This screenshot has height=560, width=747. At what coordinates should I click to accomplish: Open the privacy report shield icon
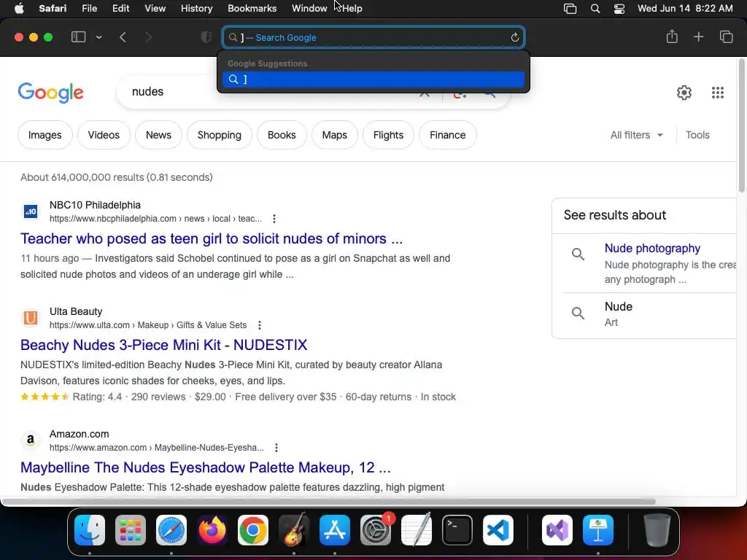click(x=206, y=37)
